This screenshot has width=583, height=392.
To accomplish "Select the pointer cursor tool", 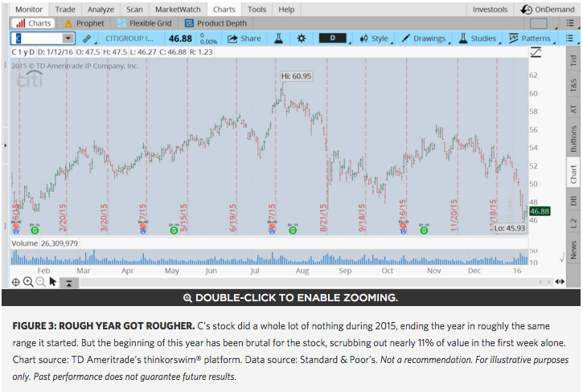I will point(53,282).
